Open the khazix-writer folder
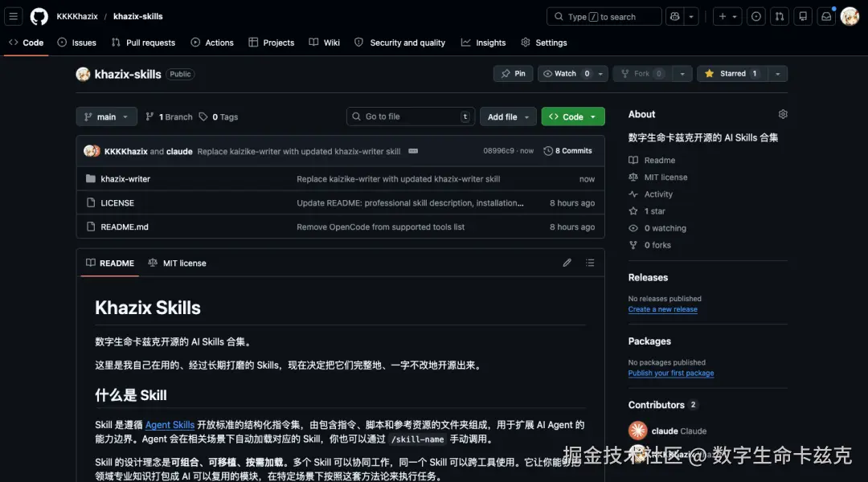 click(x=125, y=179)
